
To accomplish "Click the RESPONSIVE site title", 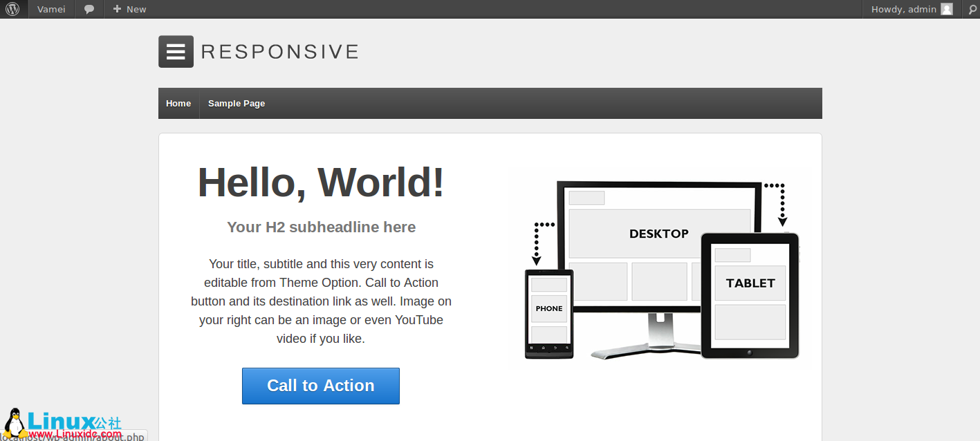I will coord(280,52).
